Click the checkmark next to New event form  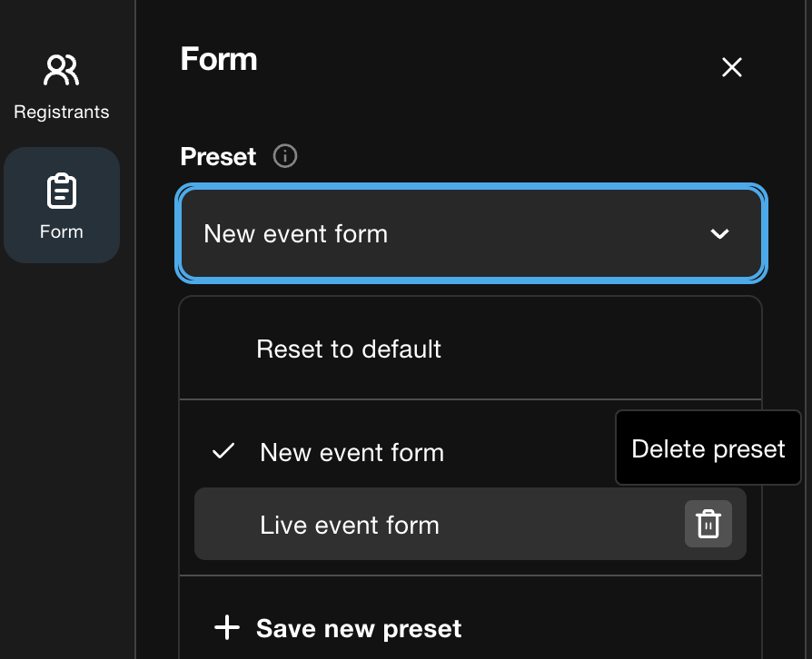223,451
